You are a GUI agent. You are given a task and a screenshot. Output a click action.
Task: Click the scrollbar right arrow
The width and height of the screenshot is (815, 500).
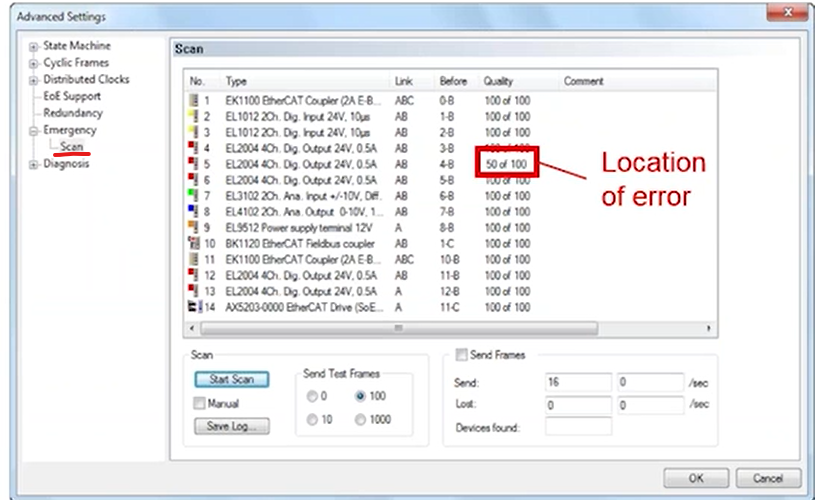tap(708, 328)
